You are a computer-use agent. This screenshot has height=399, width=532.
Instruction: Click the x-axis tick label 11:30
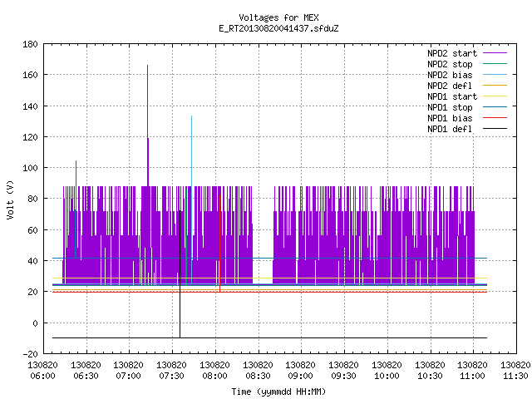click(x=515, y=376)
